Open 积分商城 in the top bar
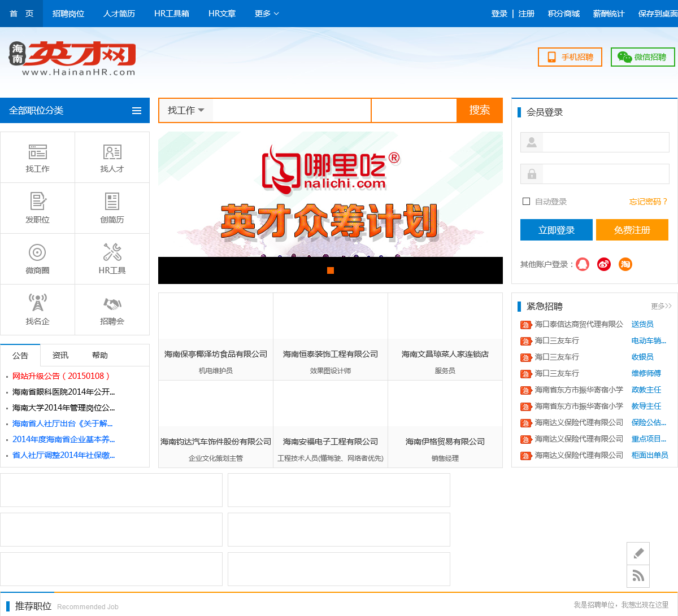678x616 pixels. [x=564, y=14]
